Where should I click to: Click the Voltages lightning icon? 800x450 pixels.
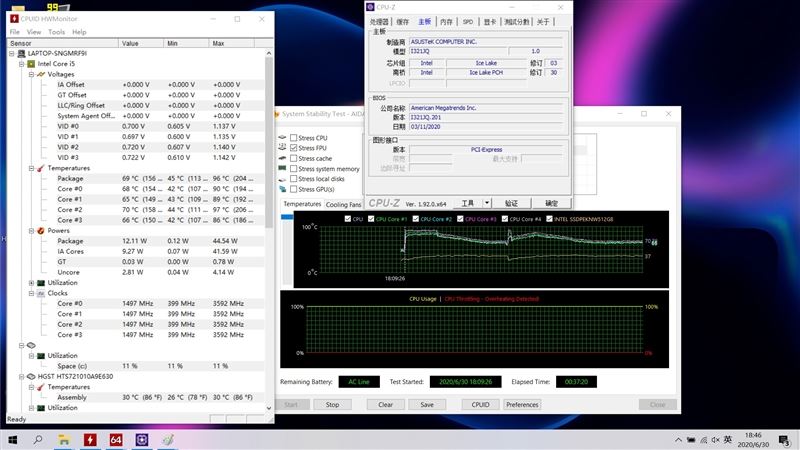(41, 74)
